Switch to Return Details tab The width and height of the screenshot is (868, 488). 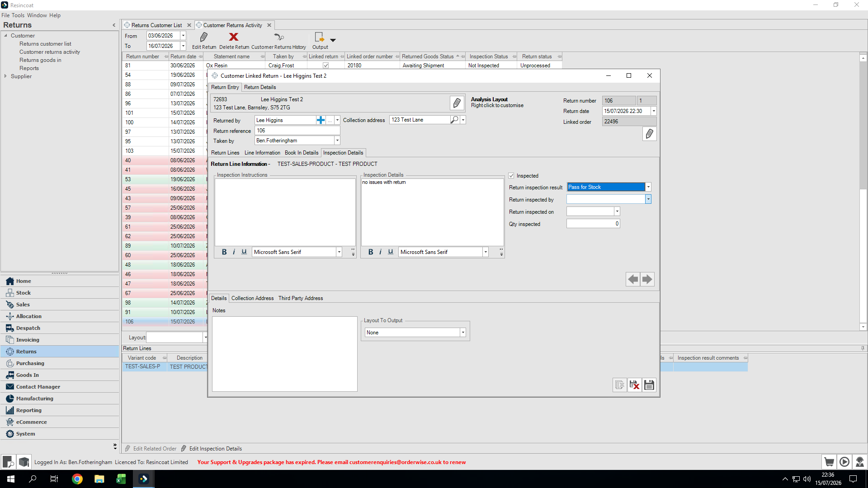[x=260, y=87]
